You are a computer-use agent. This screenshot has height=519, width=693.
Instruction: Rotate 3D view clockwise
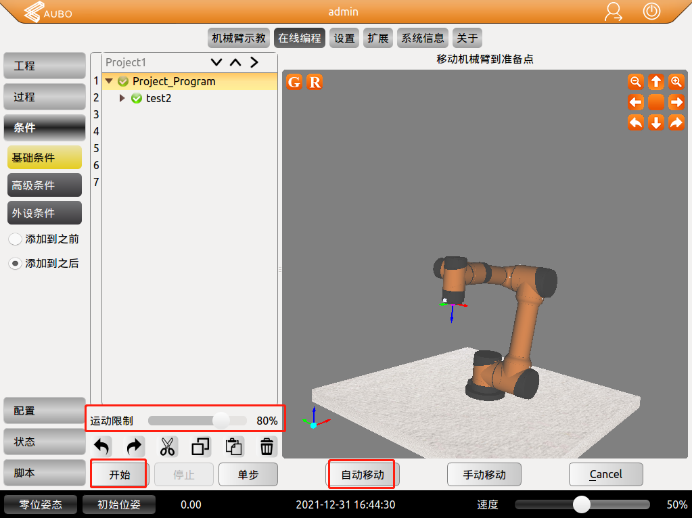click(676, 122)
